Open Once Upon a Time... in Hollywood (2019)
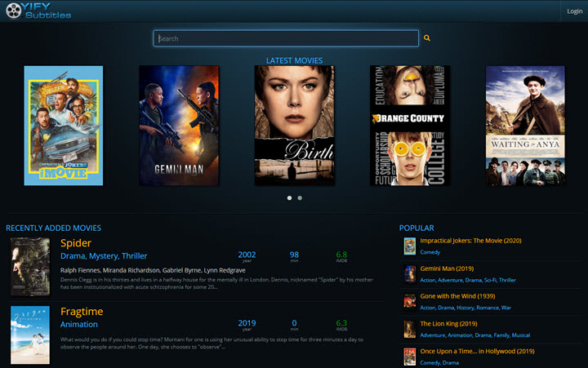 [x=478, y=351]
